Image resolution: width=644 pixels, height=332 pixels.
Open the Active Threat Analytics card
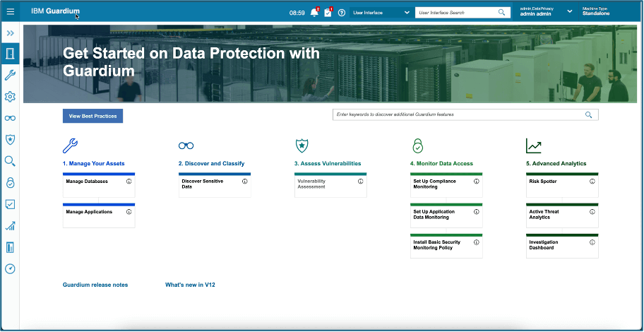562,215
